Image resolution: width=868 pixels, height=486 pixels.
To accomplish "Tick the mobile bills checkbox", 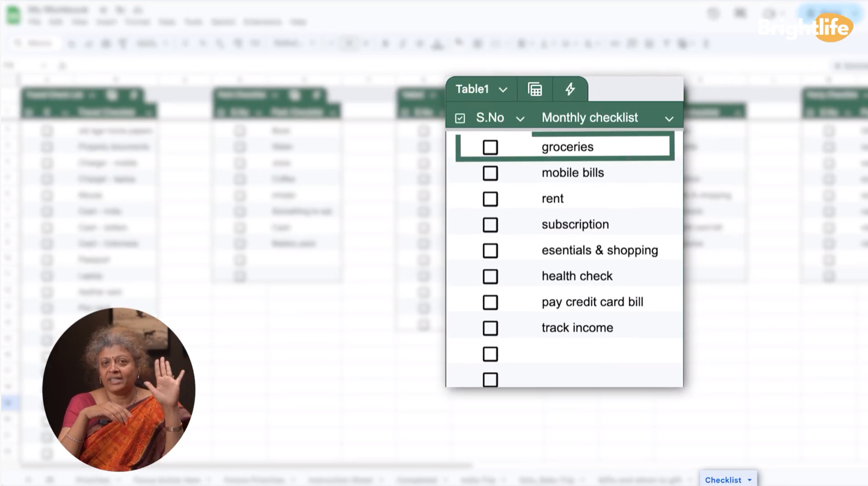I will click(490, 173).
